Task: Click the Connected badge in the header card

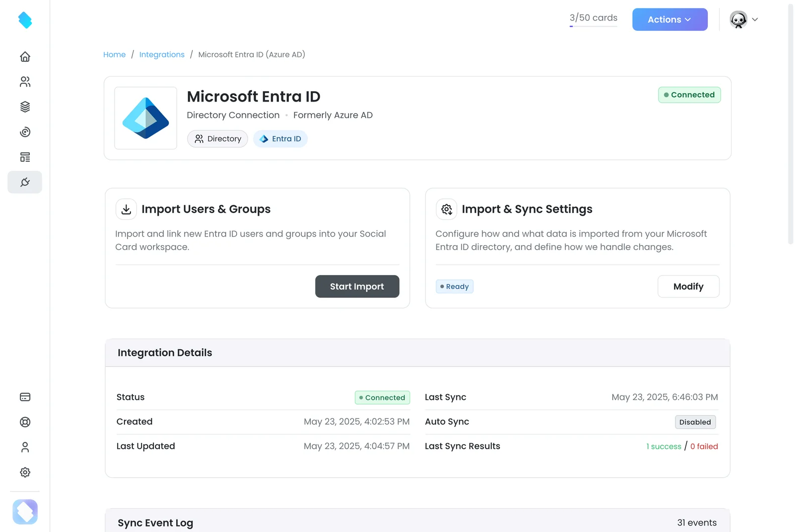Action: [689, 95]
